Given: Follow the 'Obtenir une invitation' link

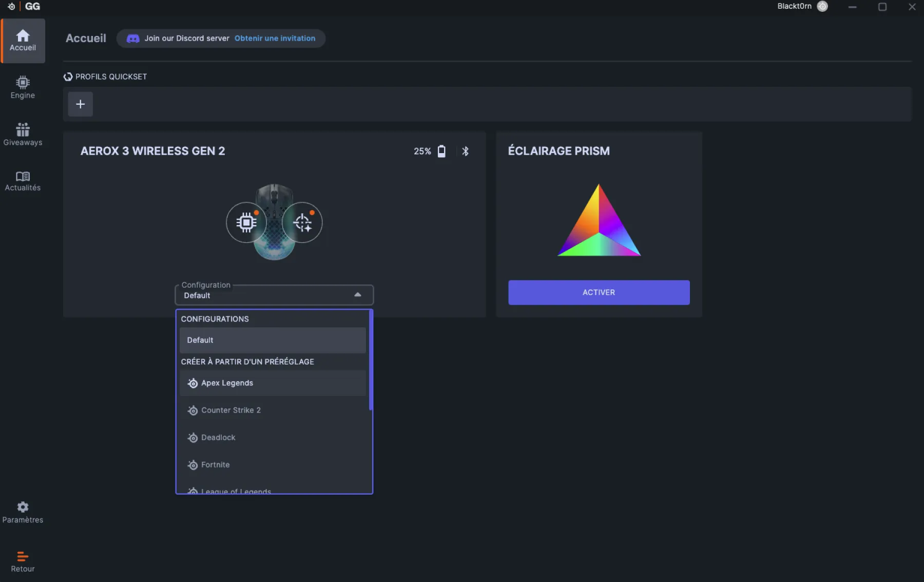Looking at the screenshot, I should (x=275, y=39).
